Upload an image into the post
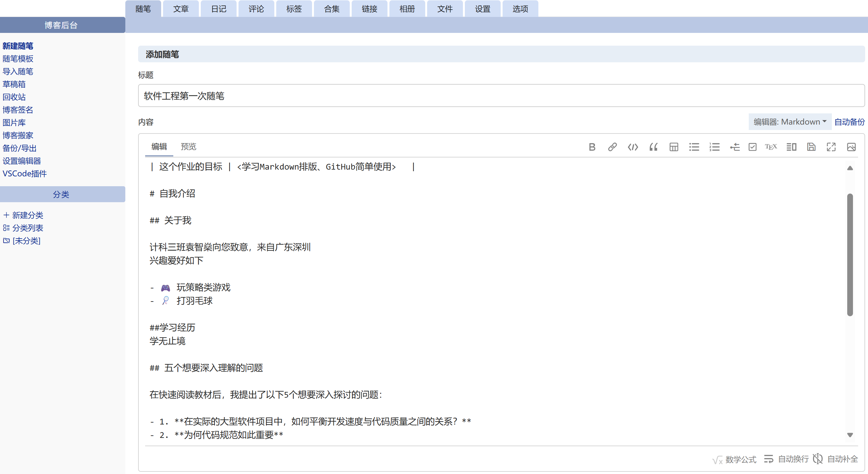 (x=851, y=147)
